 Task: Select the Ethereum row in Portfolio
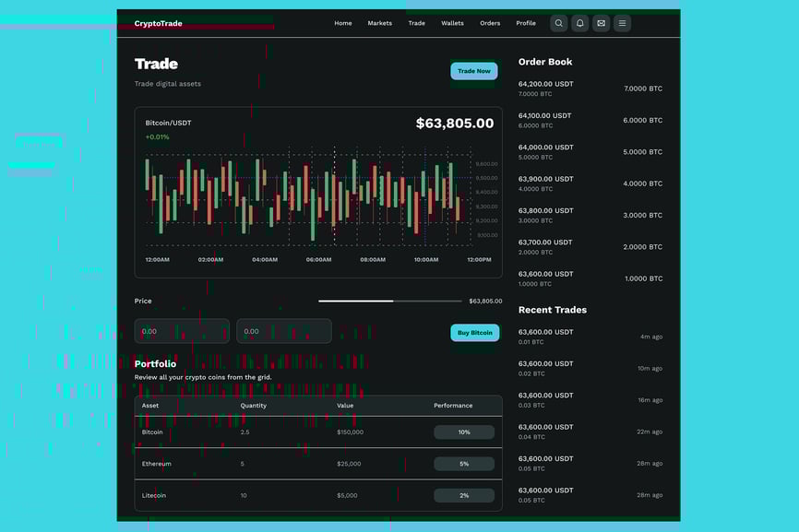click(x=318, y=464)
